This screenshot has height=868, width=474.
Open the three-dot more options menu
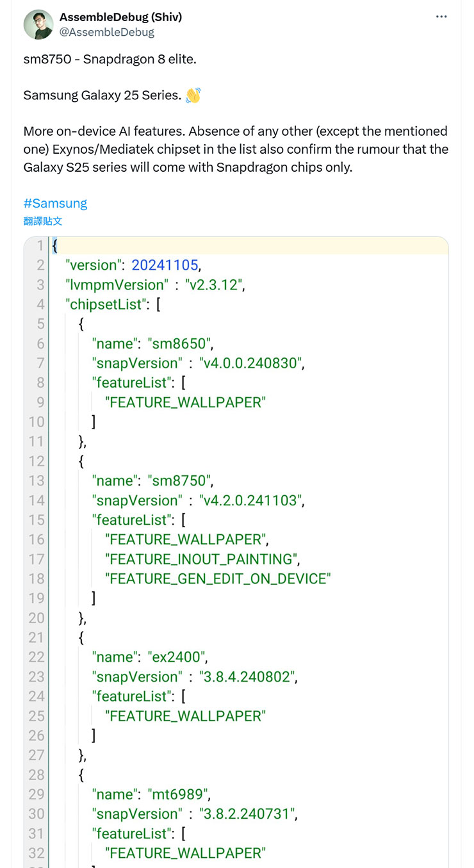point(441,17)
